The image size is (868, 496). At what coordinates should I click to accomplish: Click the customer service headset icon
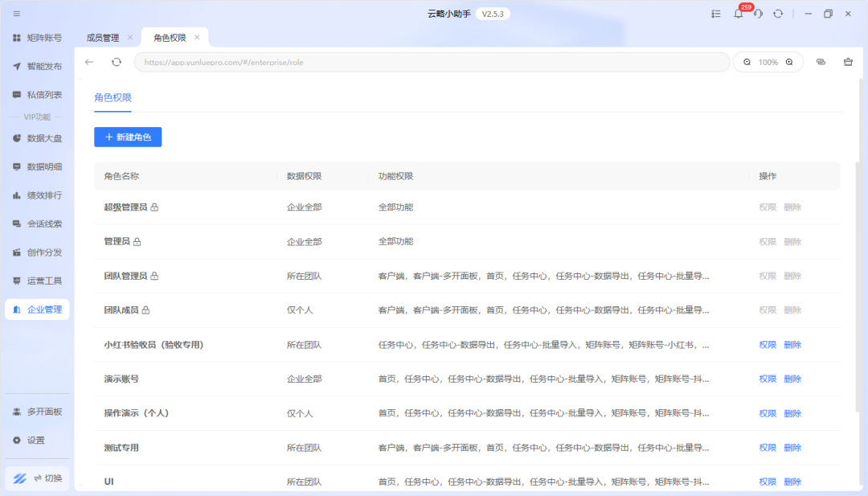[758, 14]
